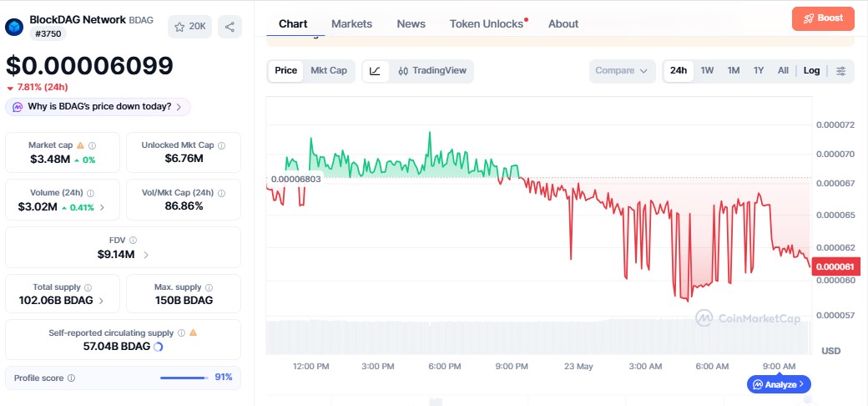
Task: Open the circulating supply info icon
Action: (181, 332)
